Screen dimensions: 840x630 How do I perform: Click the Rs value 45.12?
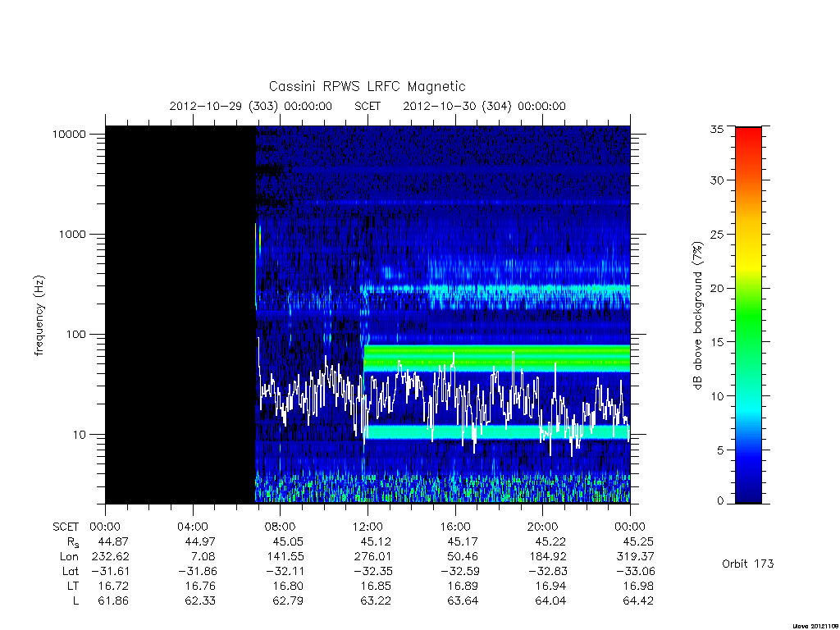[376, 542]
